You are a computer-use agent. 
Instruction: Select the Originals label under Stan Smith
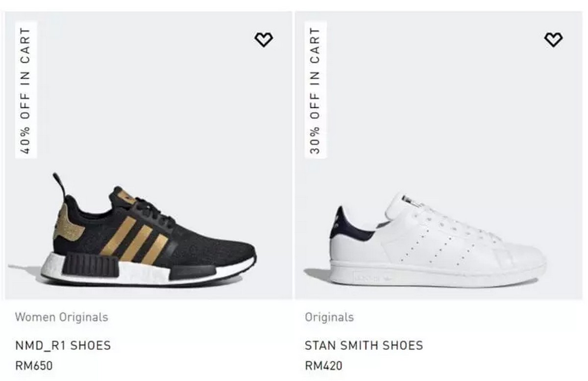[329, 317]
